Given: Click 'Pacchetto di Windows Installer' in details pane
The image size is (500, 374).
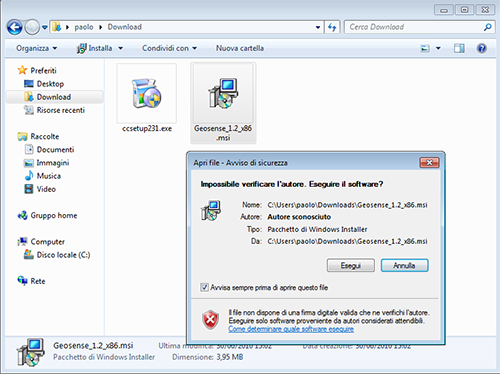Looking at the screenshot, I should pyautogui.click(x=104, y=357).
